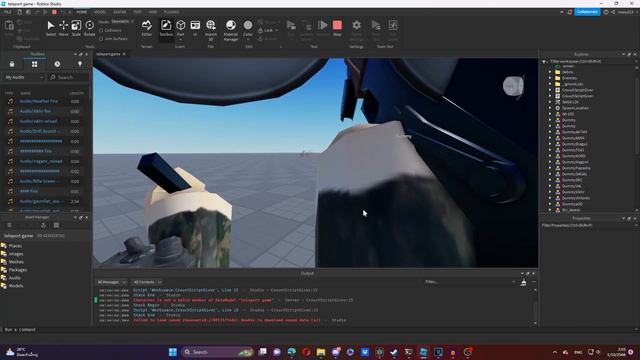Select the Audio/Heather Fire asset
Screen dimensions: 640x360
(x=39, y=101)
